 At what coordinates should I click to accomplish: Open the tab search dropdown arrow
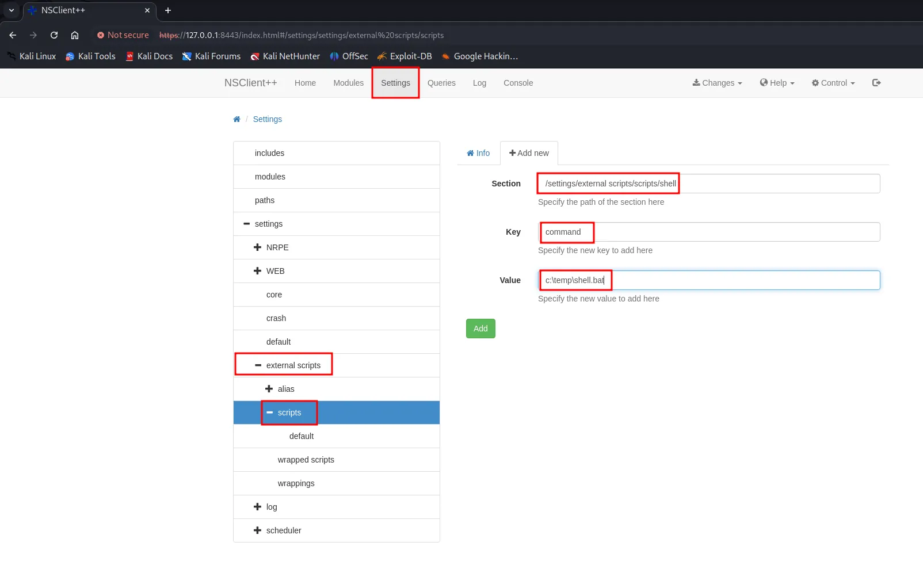point(12,10)
